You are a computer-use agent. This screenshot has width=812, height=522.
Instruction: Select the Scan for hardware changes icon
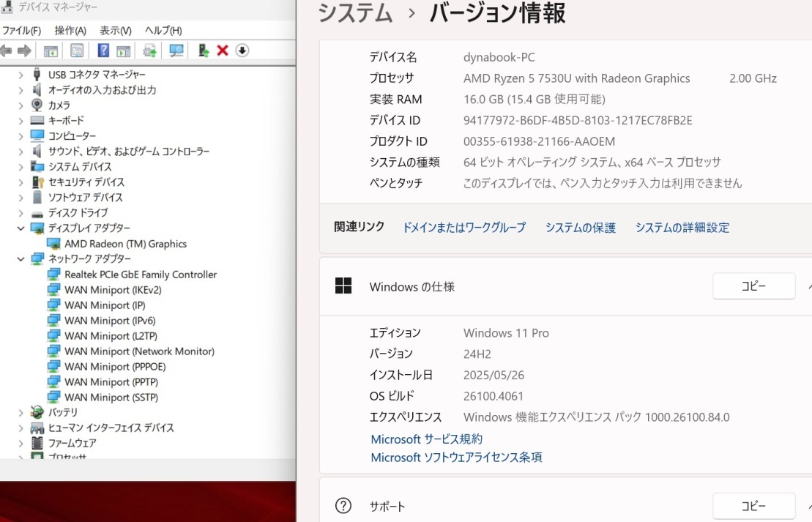pyautogui.click(x=176, y=50)
